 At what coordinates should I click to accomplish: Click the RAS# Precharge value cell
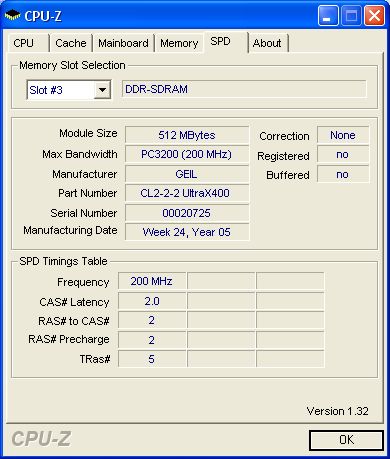152,340
